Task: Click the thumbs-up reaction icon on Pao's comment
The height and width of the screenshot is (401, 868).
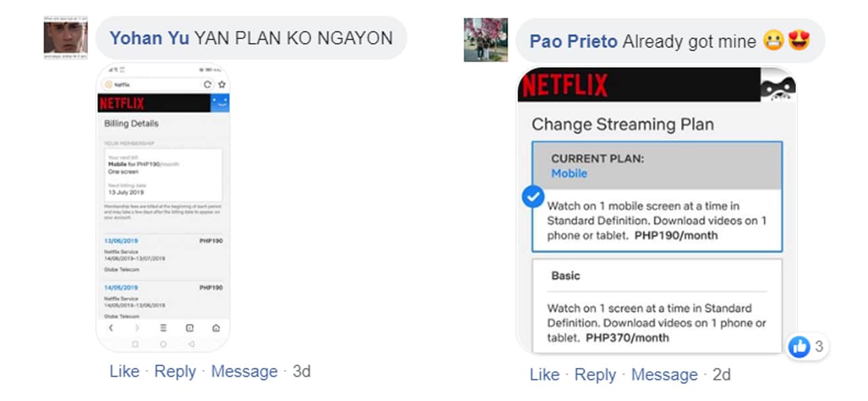Action: coord(800,347)
